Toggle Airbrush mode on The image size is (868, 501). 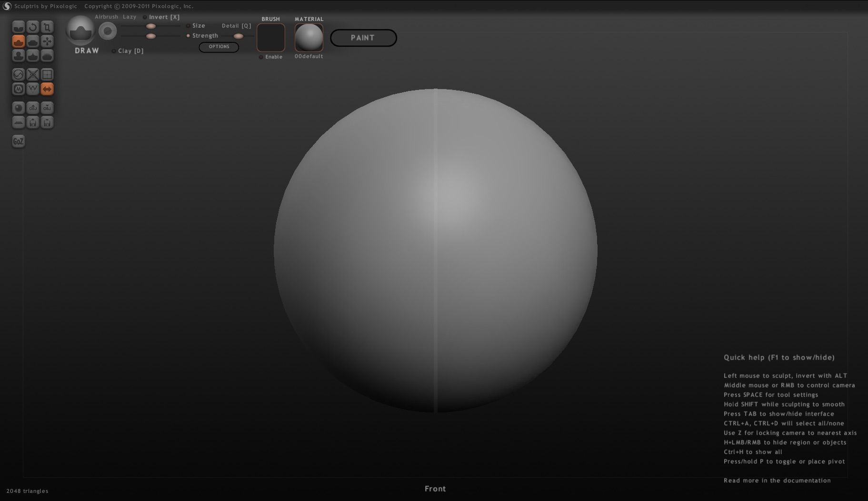[106, 17]
